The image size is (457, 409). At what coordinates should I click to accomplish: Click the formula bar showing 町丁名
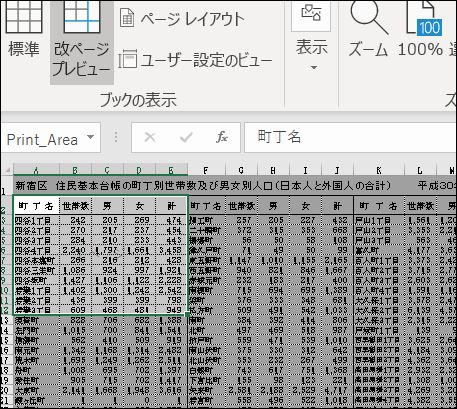pyautogui.click(x=350, y=137)
